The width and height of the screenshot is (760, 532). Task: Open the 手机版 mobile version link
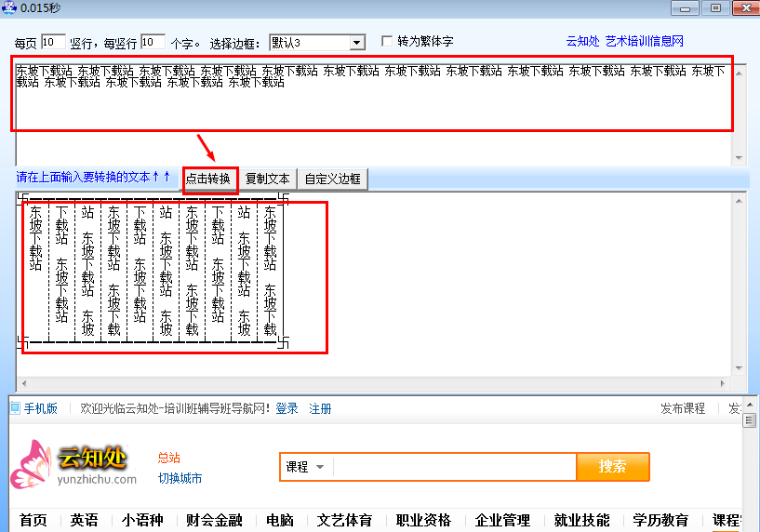[41, 409]
